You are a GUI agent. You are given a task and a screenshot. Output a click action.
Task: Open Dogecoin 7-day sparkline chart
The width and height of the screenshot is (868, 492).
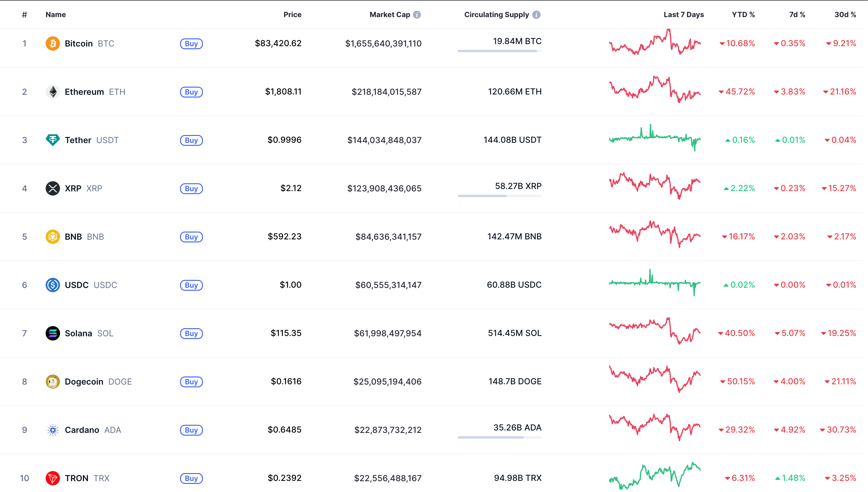point(655,379)
